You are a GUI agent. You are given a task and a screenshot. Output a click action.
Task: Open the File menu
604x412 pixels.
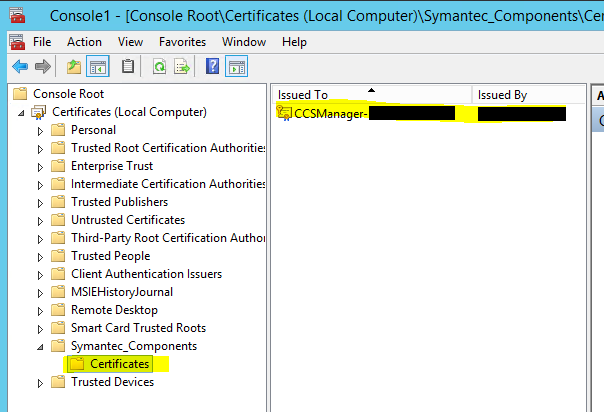coord(42,42)
